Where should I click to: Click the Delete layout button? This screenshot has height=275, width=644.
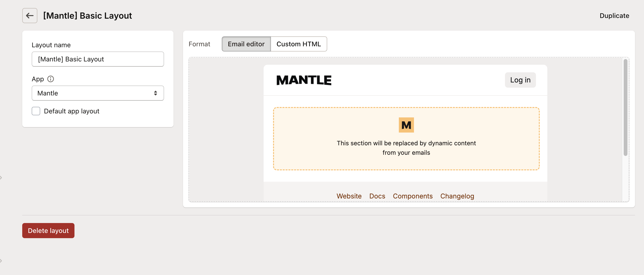pyautogui.click(x=48, y=230)
